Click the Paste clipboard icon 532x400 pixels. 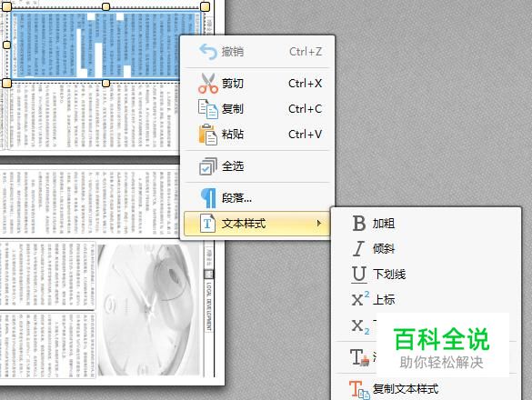(x=207, y=135)
